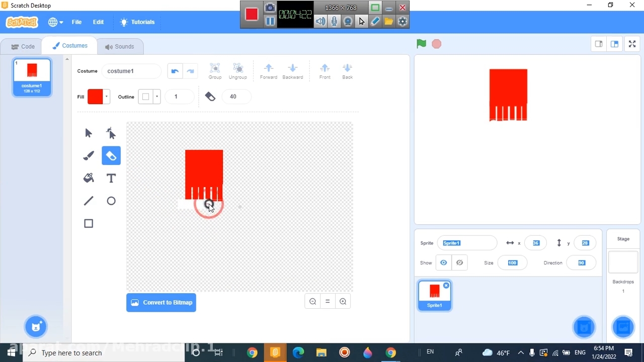Select the Circle tool
This screenshot has height=362, width=644.
point(111,201)
